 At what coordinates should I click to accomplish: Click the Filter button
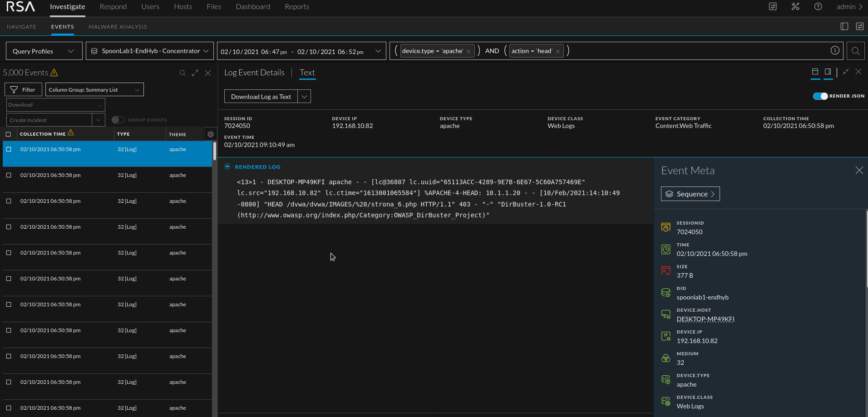click(23, 90)
